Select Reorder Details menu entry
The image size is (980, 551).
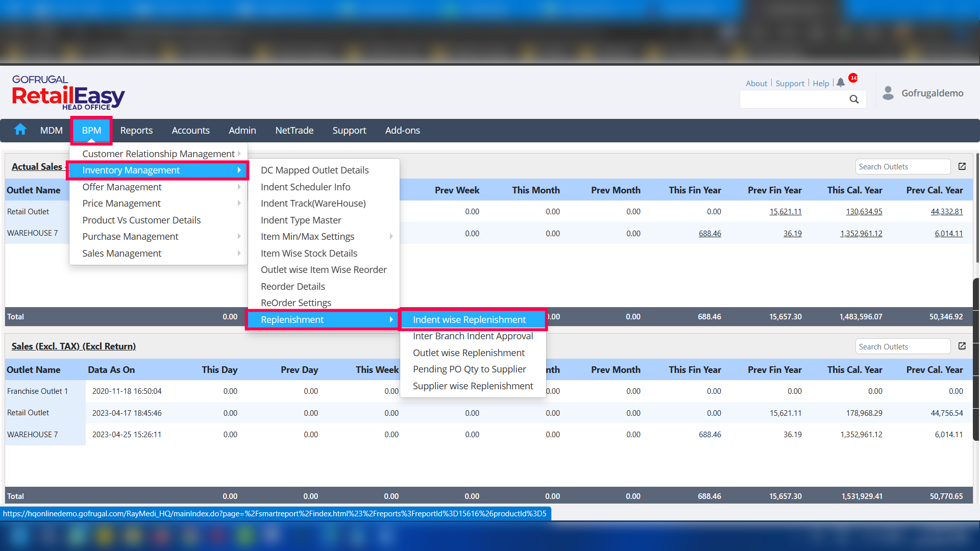pyautogui.click(x=292, y=287)
